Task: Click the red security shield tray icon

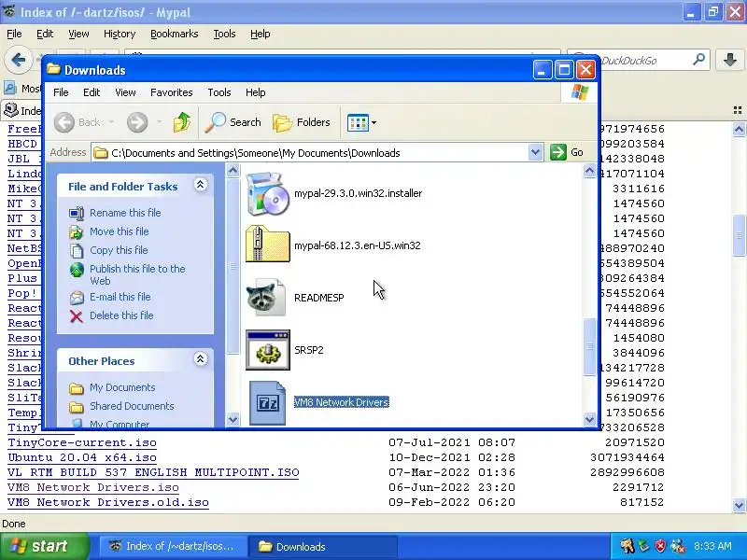Action: tap(661, 546)
